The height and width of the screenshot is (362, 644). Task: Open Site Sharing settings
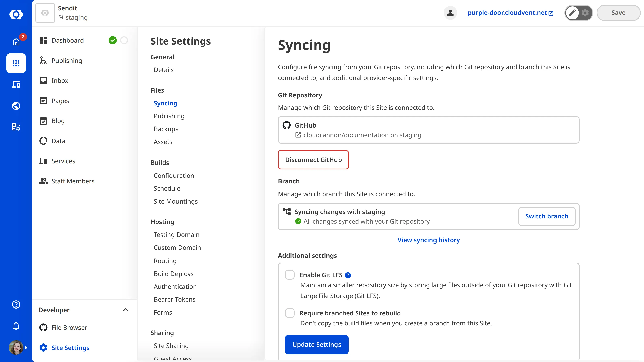tap(171, 346)
